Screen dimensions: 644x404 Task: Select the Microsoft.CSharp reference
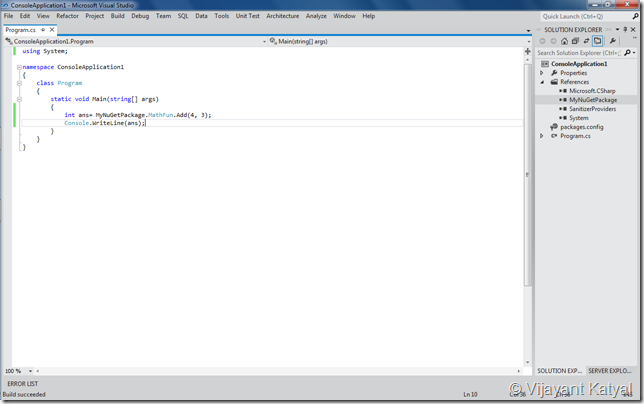click(592, 91)
